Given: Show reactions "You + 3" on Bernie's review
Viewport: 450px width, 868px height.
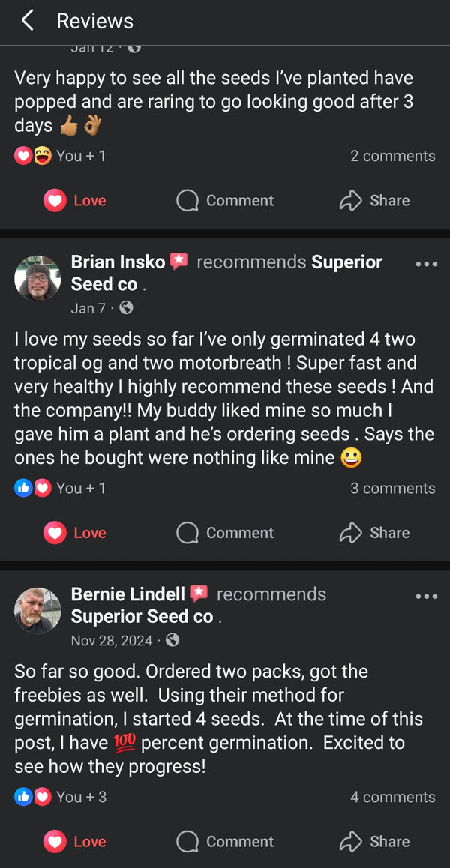Looking at the screenshot, I should coord(80,798).
